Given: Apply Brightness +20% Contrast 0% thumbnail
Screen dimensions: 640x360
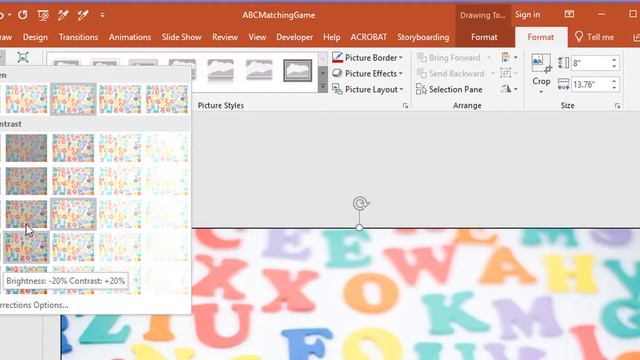Looking at the screenshot, I should [120, 214].
